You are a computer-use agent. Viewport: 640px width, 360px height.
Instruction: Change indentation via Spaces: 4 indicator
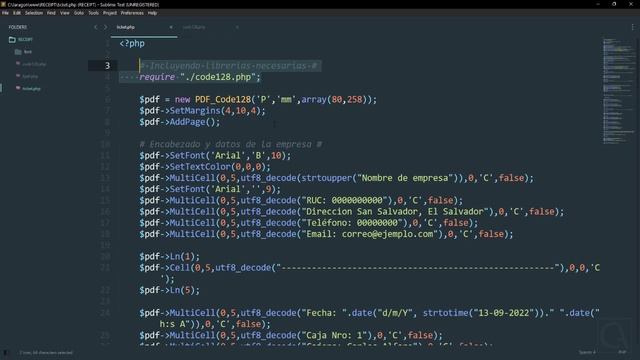pos(587,352)
